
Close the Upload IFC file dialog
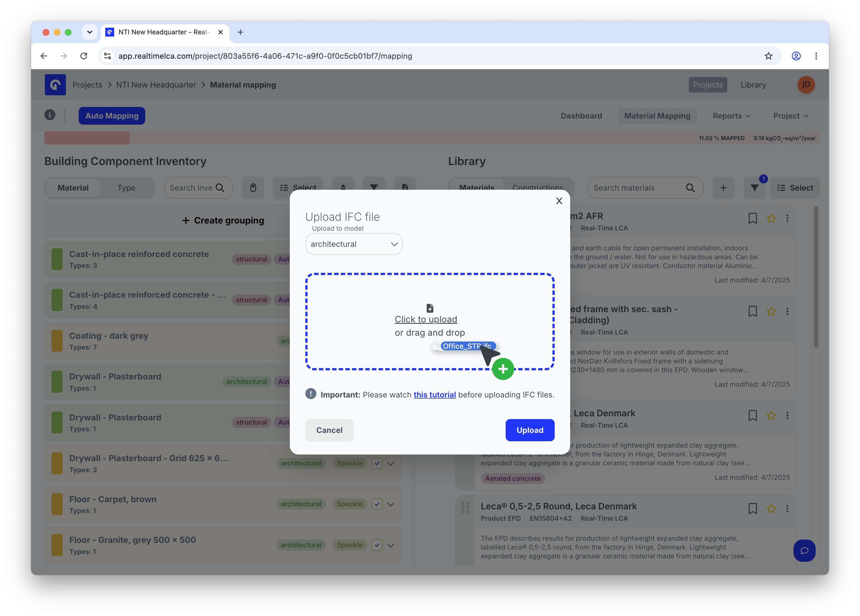point(559,201)
